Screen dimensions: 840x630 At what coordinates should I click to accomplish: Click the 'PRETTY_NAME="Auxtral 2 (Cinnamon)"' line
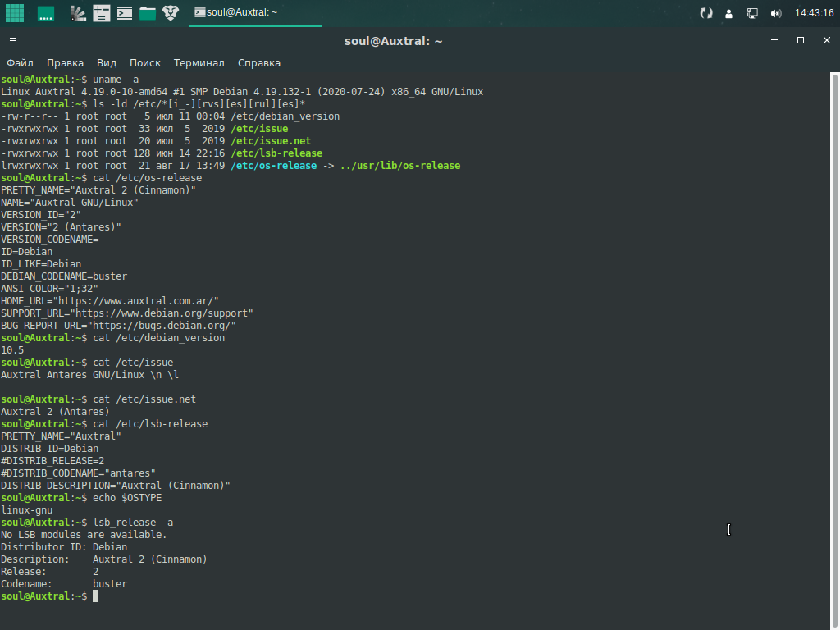pyautogui.click(x=98, y=190)
